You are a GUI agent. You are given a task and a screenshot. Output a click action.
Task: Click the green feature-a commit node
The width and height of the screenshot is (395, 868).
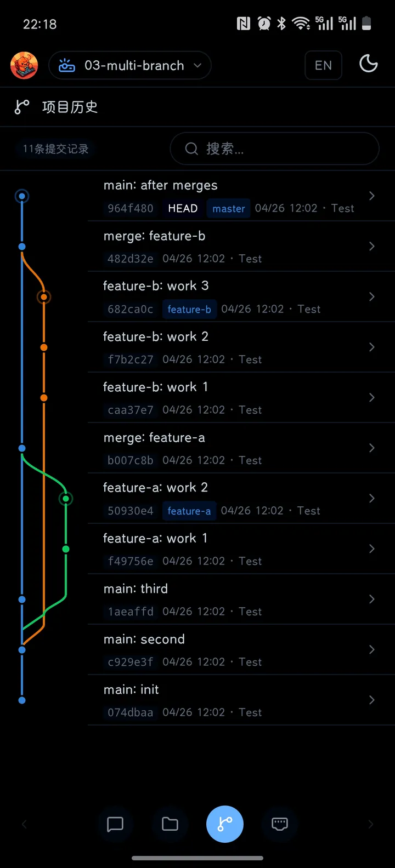(66, 499)
